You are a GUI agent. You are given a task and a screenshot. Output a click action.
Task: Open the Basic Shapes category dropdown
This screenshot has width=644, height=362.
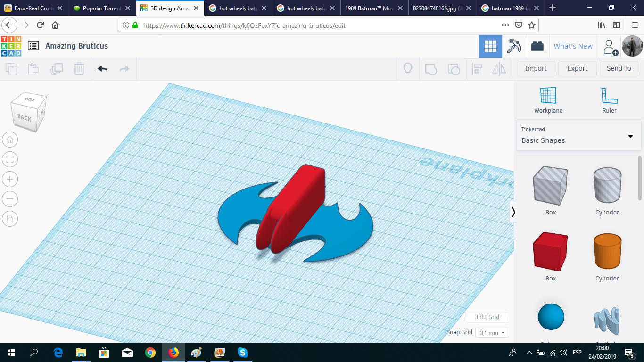tap(578, 137)
